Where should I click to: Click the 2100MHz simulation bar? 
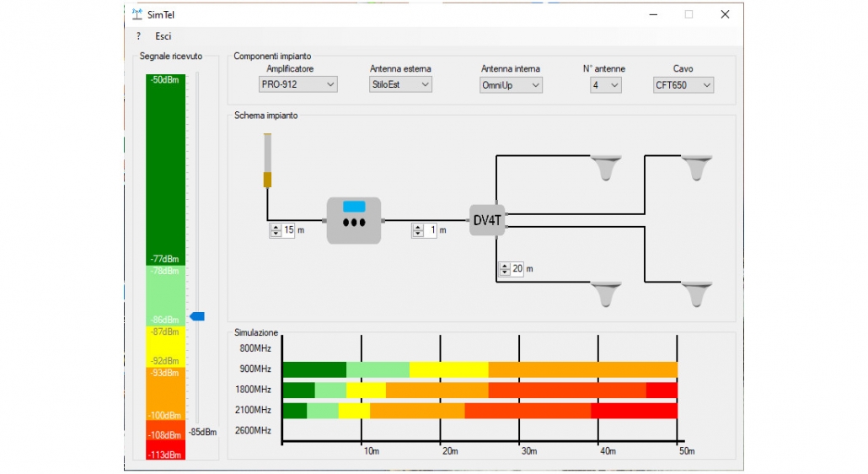pyautogui.click(x=480, y=410)
